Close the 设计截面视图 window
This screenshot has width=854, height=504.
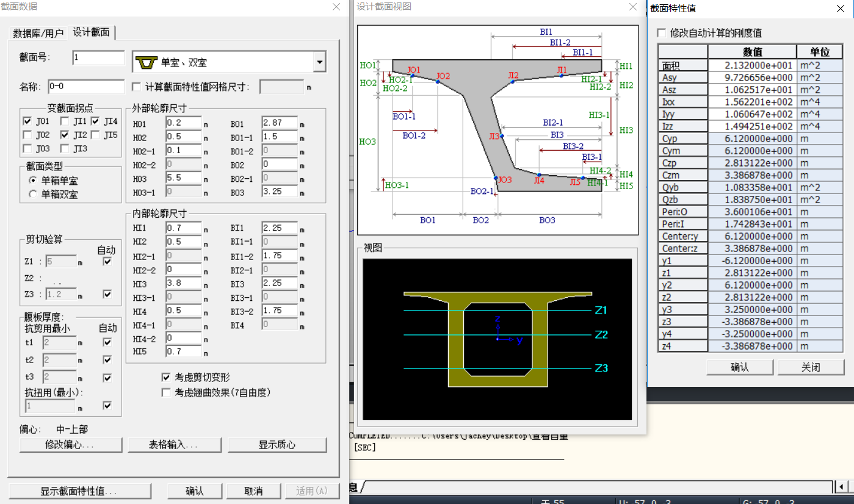click(x=633, y=7)
